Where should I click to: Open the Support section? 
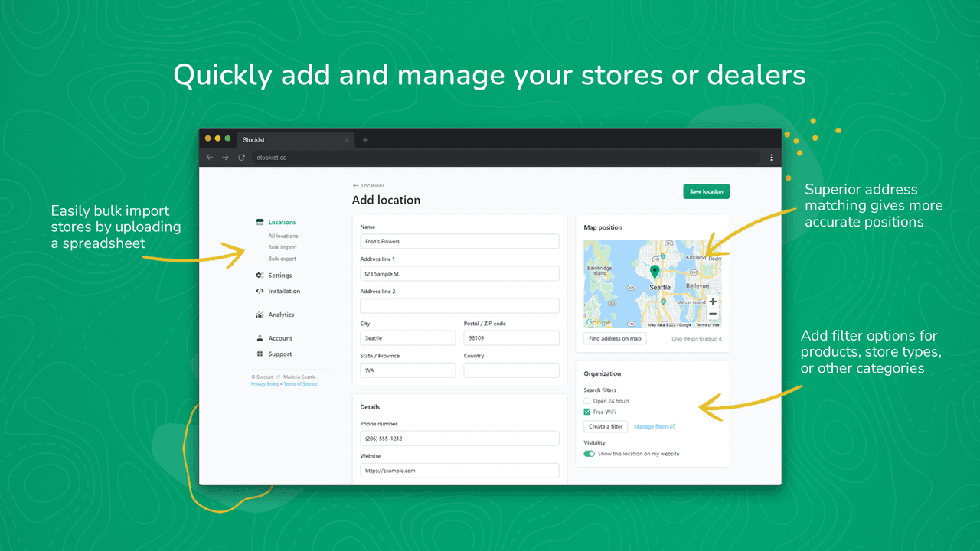(280, 354)
